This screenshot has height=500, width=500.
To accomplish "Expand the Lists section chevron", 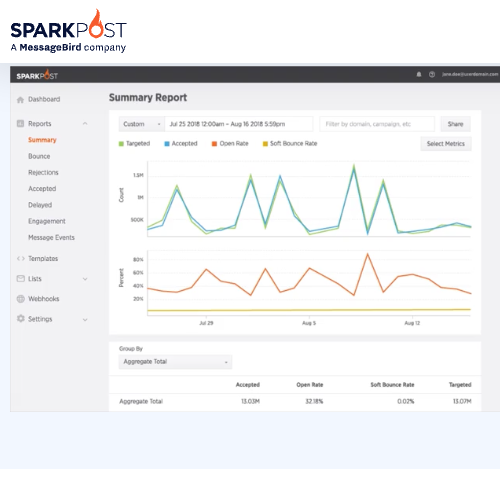I will (85, 279).
